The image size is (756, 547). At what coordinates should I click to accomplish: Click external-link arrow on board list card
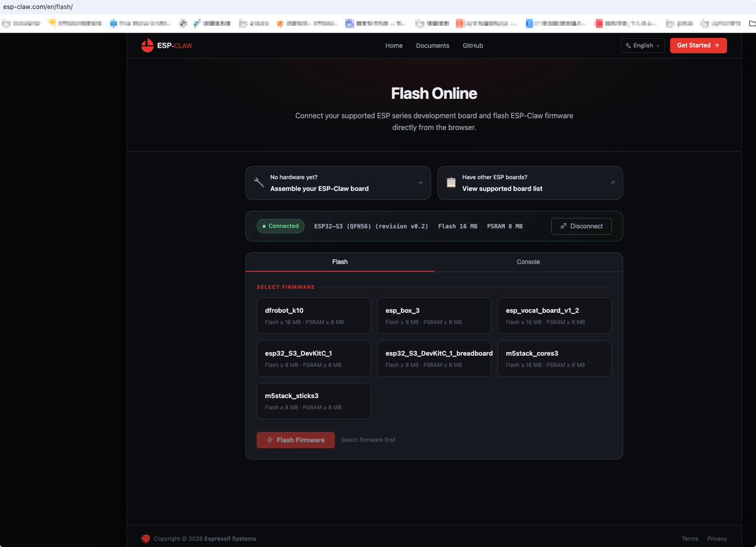[612, 183]
